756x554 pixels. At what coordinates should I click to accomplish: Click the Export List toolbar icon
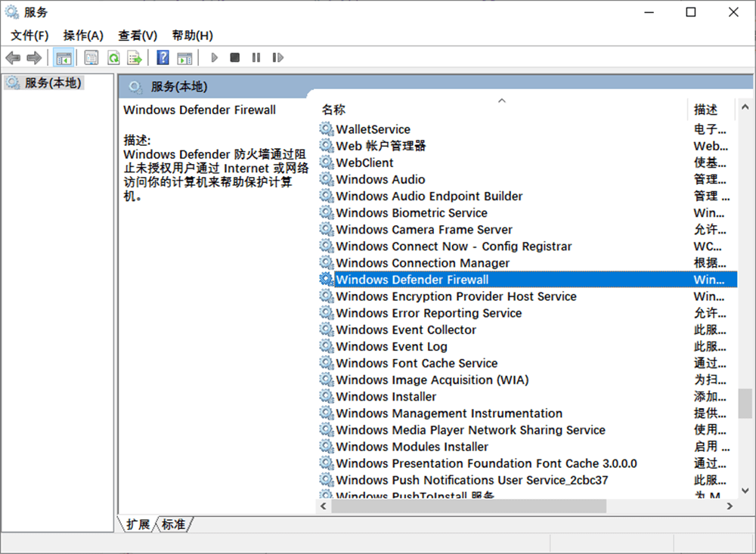point(135,57)
